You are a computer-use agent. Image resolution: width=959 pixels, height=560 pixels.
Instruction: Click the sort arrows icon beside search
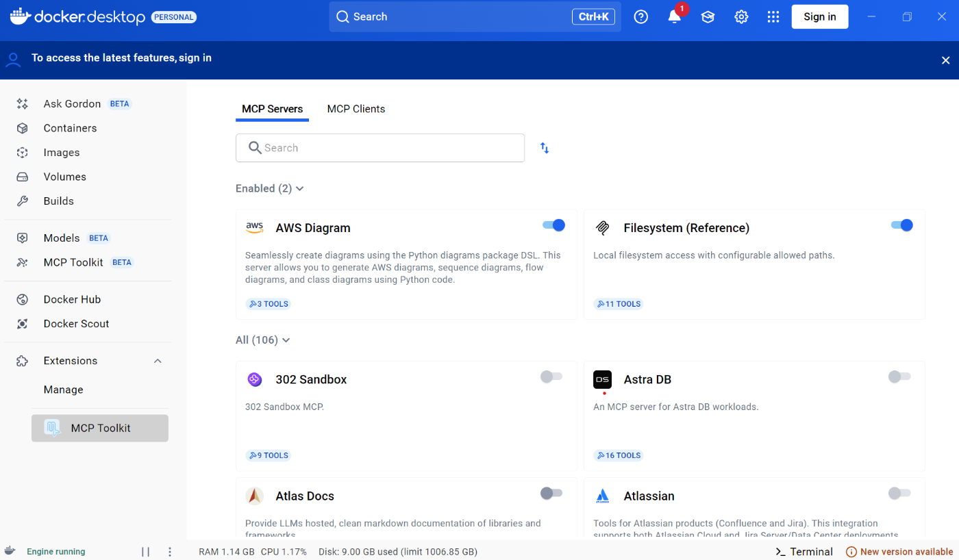coord(545,148)
